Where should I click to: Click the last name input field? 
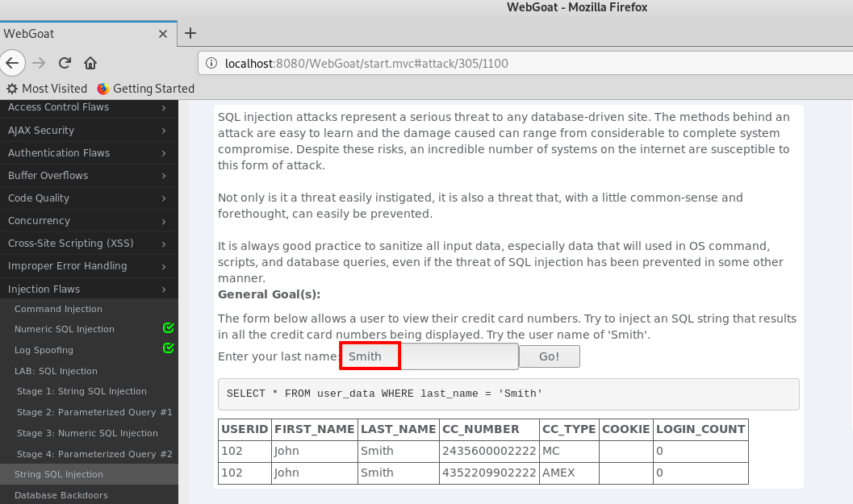tap(429, 356)
